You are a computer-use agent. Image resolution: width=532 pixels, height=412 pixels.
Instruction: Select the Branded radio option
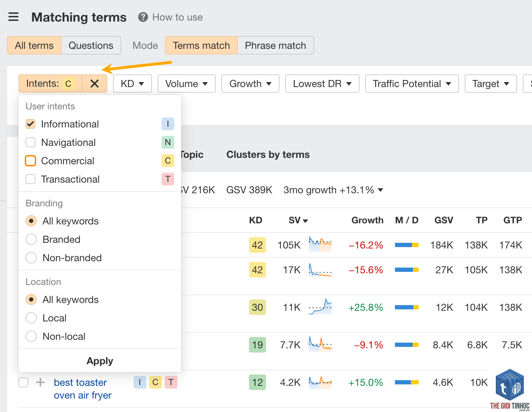31,239
